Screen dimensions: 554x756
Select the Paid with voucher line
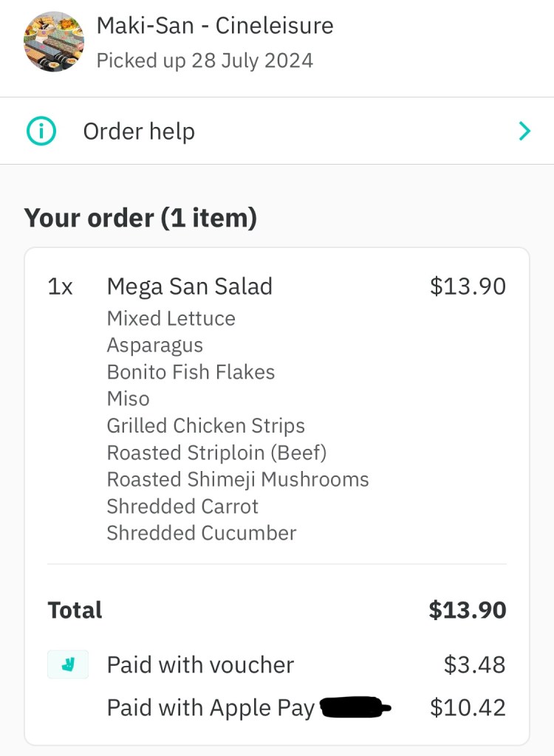point(200,664)
